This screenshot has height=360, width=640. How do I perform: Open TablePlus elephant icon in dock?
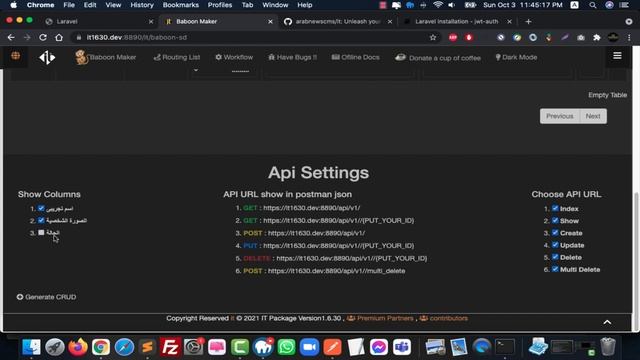(263, 347)
